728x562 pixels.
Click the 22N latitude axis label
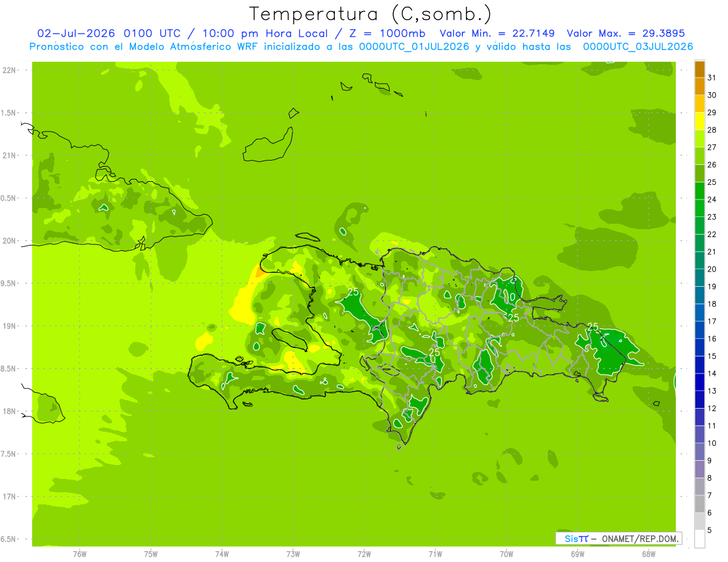[9, 70]
